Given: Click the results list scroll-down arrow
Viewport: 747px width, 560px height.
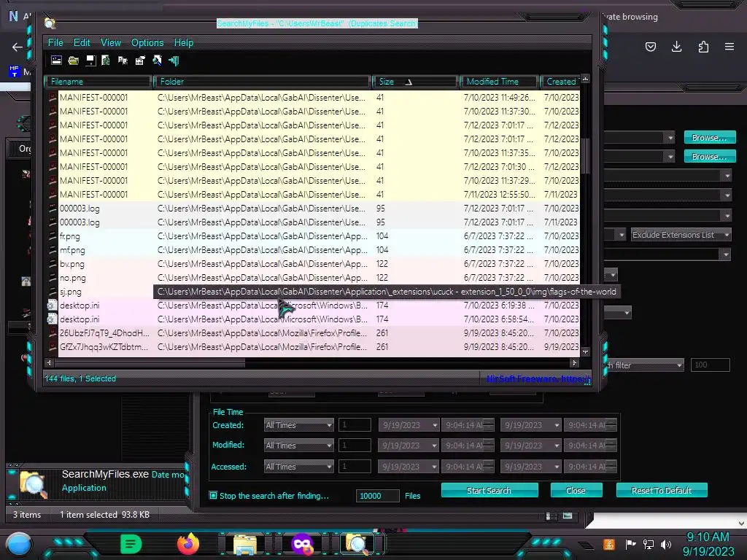Looking at the screenshot, I should coord(586,352).
